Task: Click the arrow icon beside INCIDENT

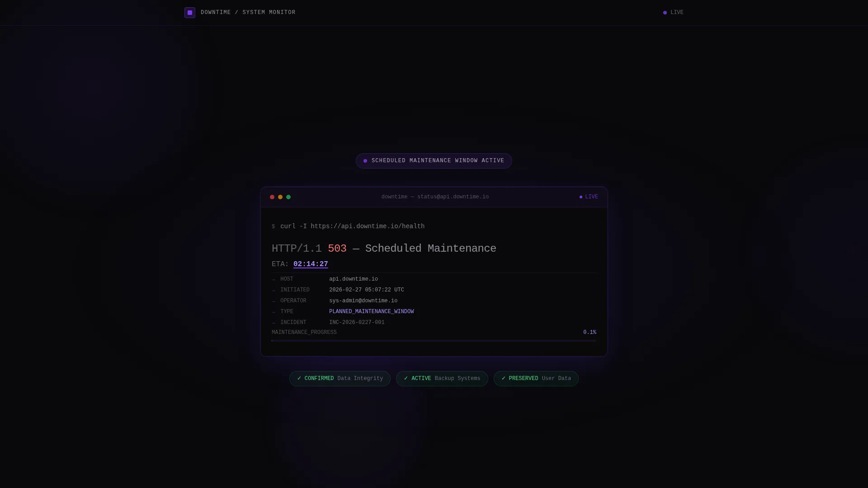Action: (273, 323)
